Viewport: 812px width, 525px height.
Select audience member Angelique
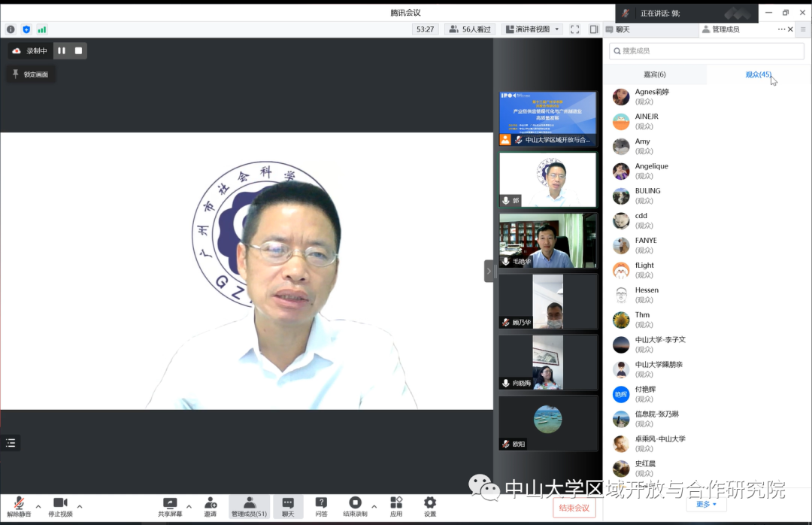tap(707, 171)
